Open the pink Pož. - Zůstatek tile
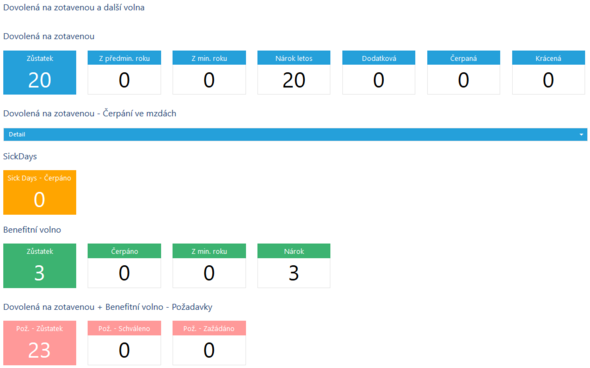 40,343
